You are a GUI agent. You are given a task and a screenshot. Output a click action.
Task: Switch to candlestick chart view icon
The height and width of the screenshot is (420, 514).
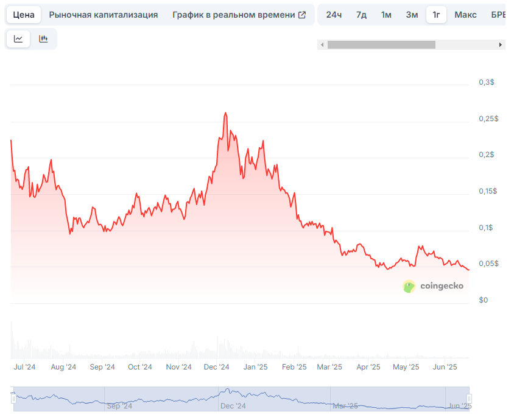[43, 39]
